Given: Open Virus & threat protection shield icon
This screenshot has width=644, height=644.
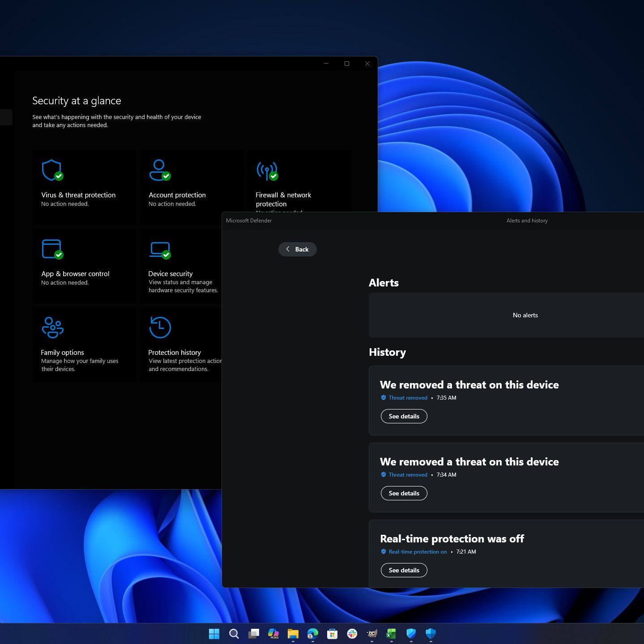Looking at the screenshot, I should [52, 170].
